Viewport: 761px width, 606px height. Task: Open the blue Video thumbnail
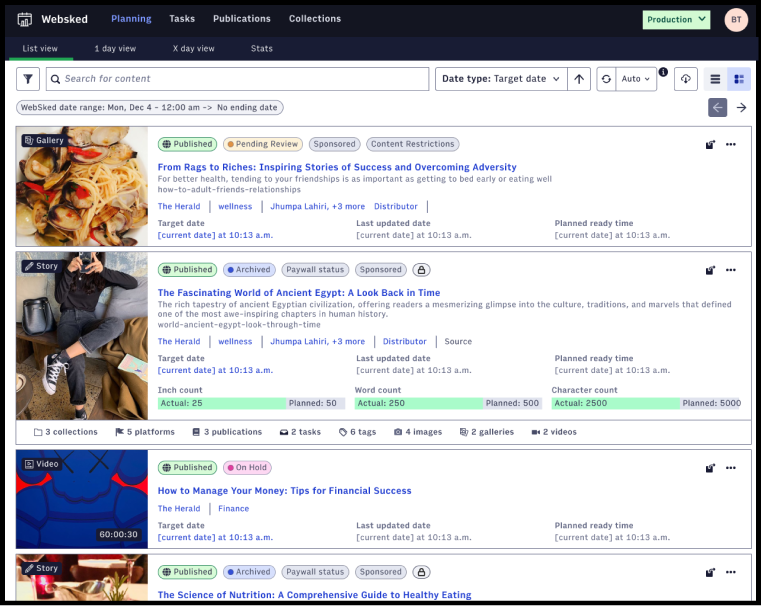click(x=82, y=499)
